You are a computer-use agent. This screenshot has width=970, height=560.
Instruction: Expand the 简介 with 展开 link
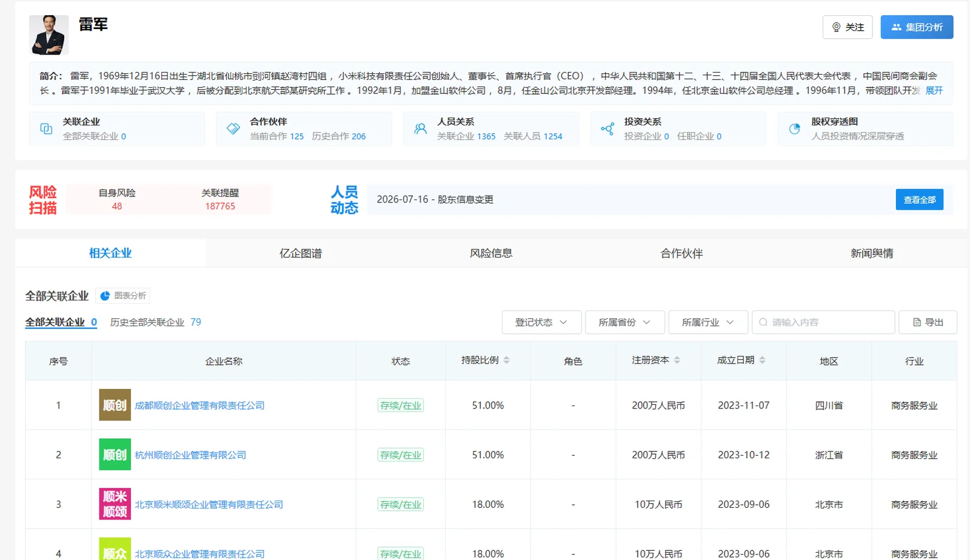click(x=934, y=90)
